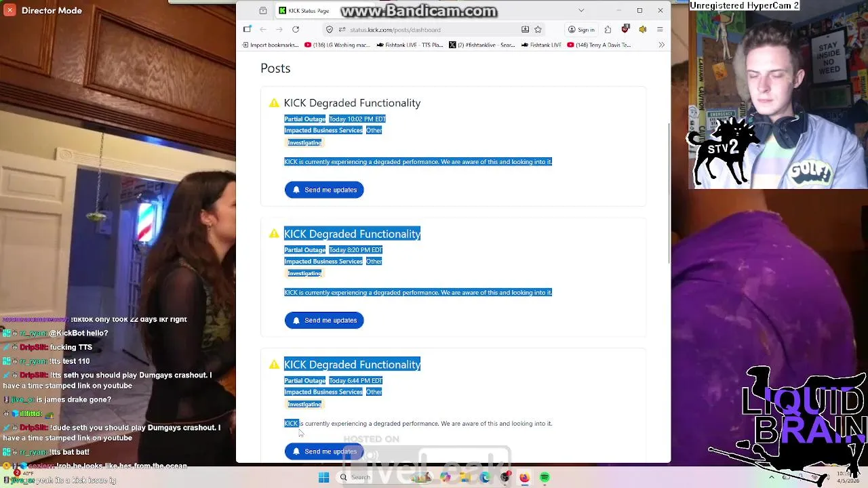Click warning triangle icon of third post
868x488 pixels.
click(x=274, y=365)
